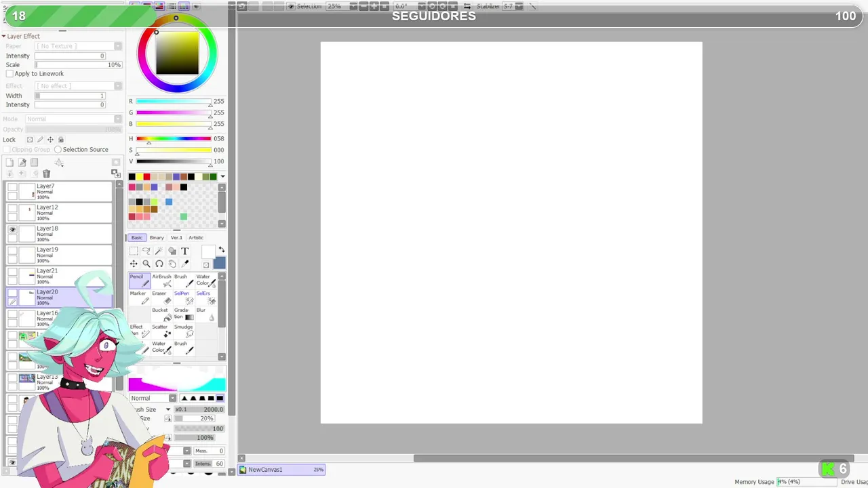The height and width of the screenshot is (488, 868).
Task: Choose the Move layer tool
Action: click(134, 264)
